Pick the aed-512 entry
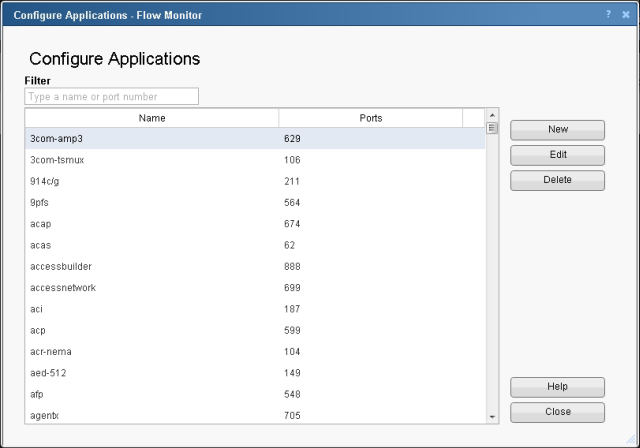The image size is (640, 448). click(150, 373)
